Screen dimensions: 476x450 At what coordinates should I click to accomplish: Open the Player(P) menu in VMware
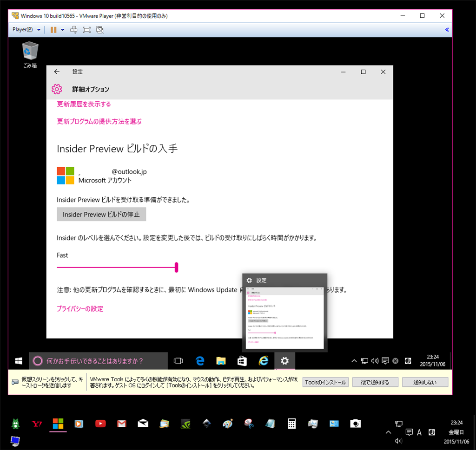tap(26, 29)
